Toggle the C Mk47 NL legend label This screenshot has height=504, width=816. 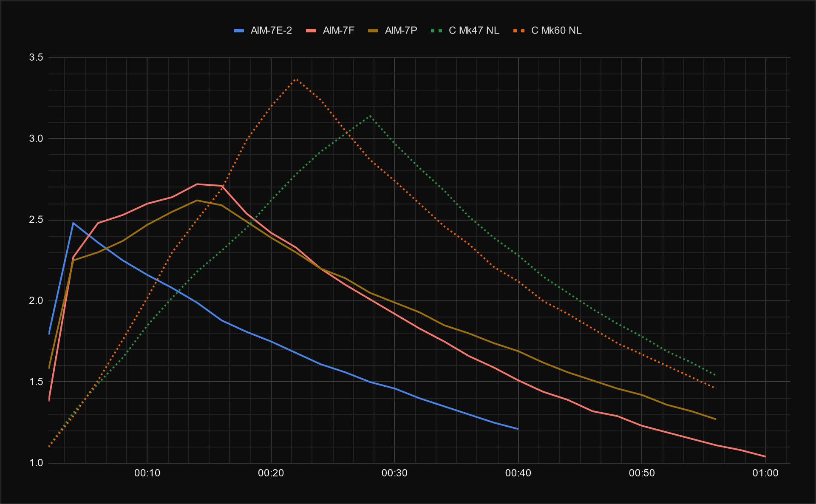tap(474, 31)
